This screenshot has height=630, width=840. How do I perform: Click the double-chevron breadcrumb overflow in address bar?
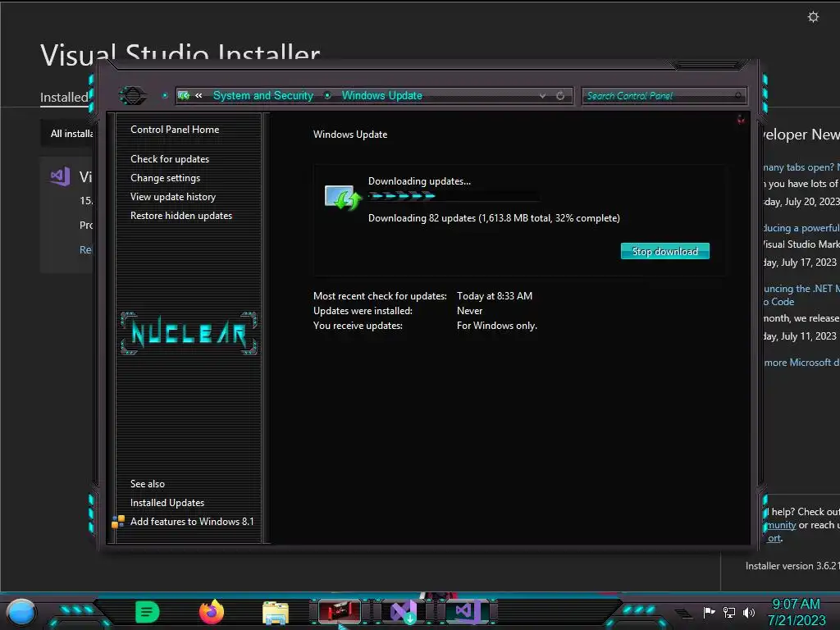point(199,96)
